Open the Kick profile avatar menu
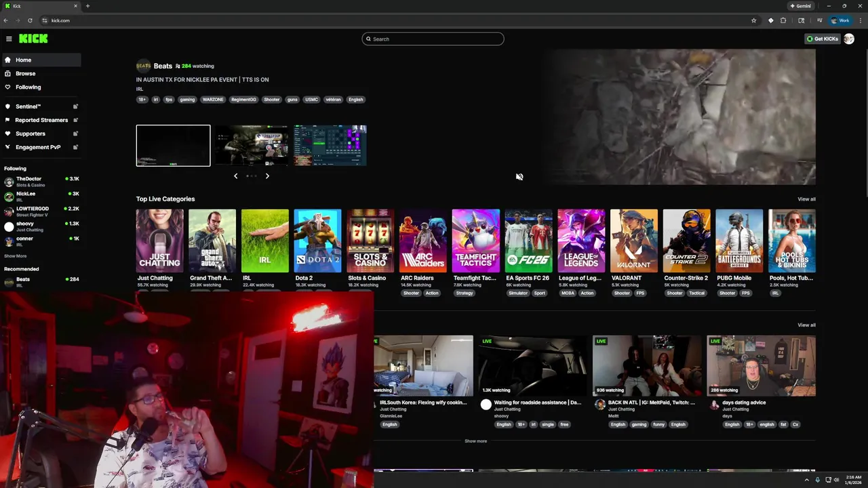Image resolution: width=868 pixels, height=488 pixels. click(x=848, y=39)
